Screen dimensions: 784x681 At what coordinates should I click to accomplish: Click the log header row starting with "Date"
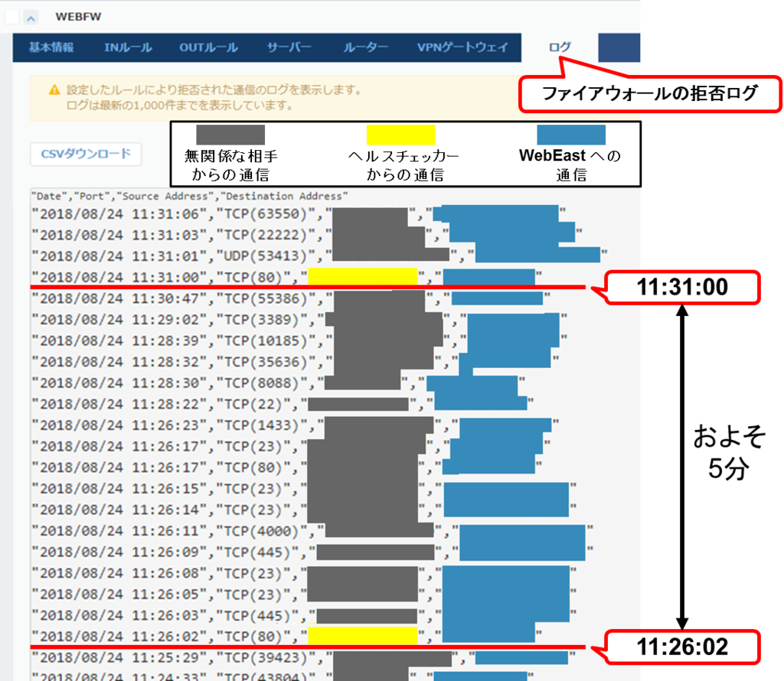190,196
